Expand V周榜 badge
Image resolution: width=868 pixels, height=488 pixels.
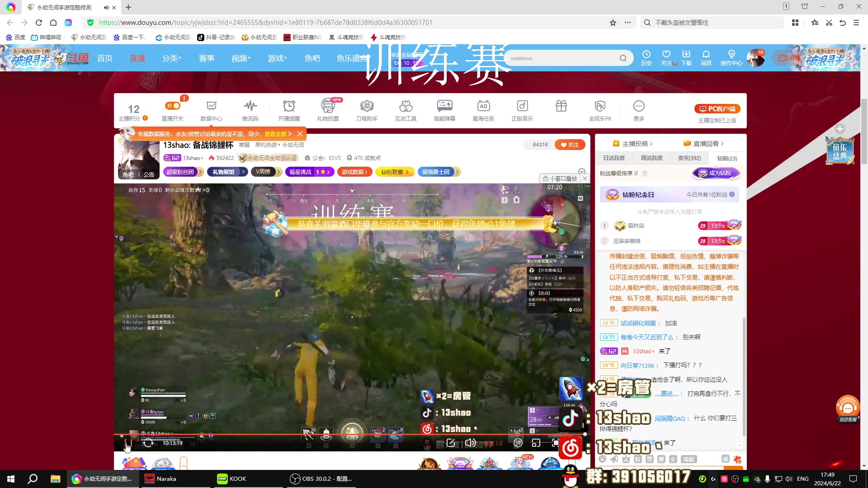[266, 172]
